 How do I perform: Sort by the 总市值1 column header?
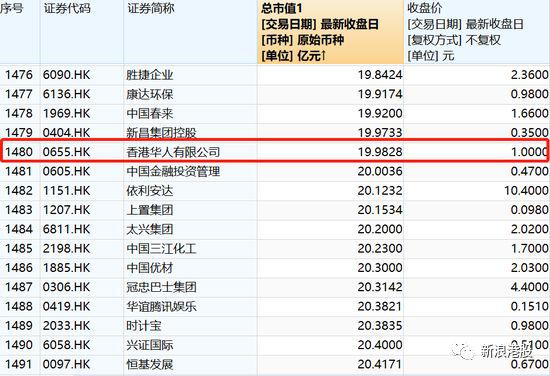pos(330,32)
